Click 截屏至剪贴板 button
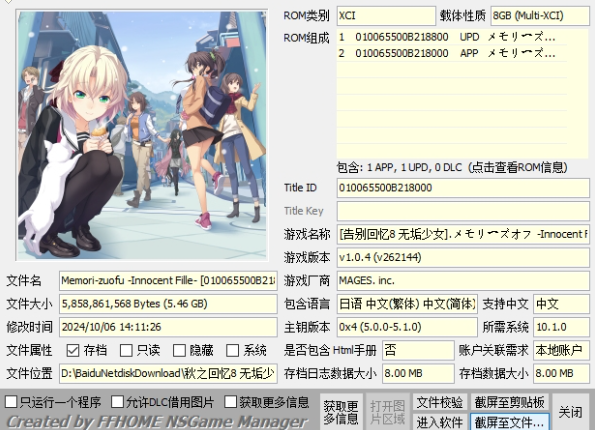The image size is (595, 430). [510, 402]
